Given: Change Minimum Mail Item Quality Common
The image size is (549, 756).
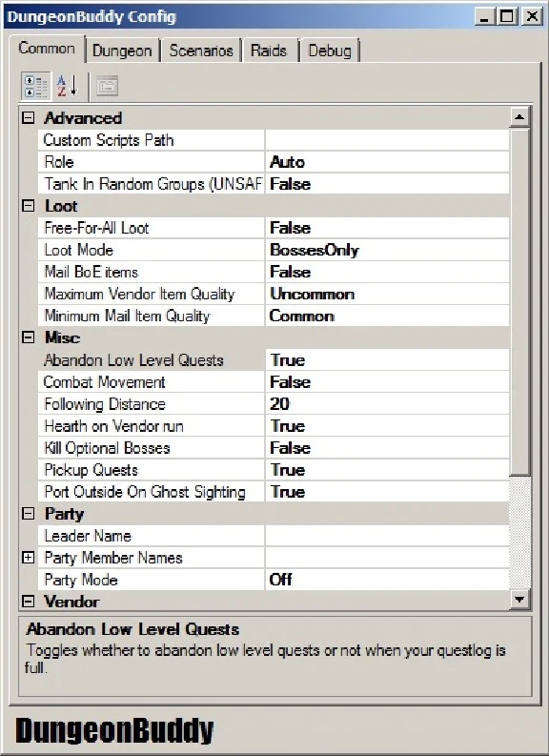Looking at the screenshot, I should (387, 316).
